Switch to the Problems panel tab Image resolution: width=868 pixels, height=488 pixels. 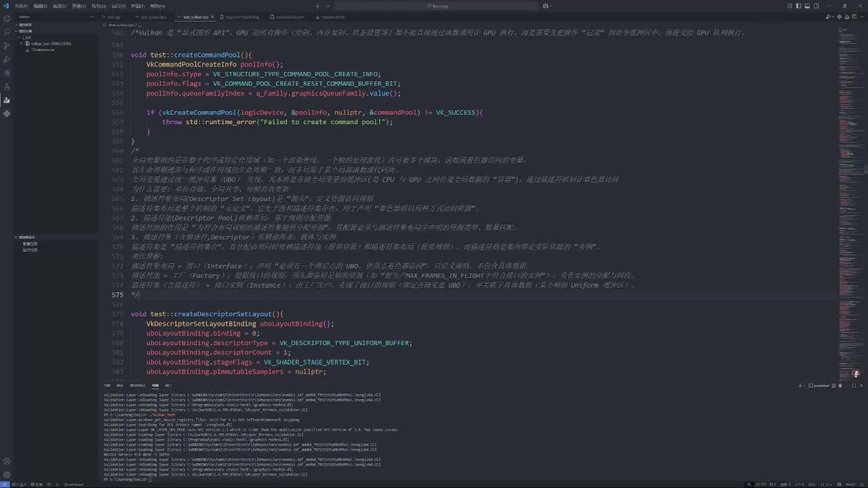tap(107, 385)
